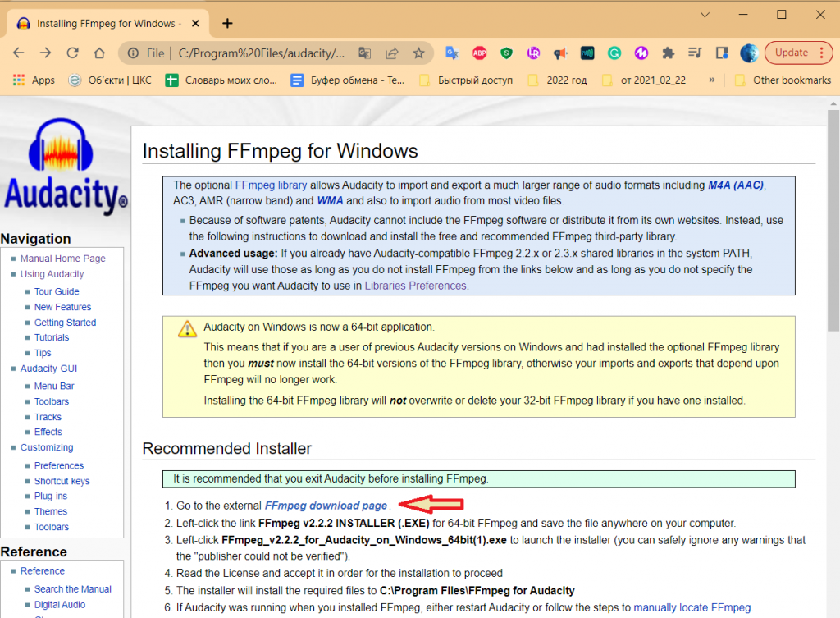Open the New Features link
The image size is (840, 618).
[62, 307]
